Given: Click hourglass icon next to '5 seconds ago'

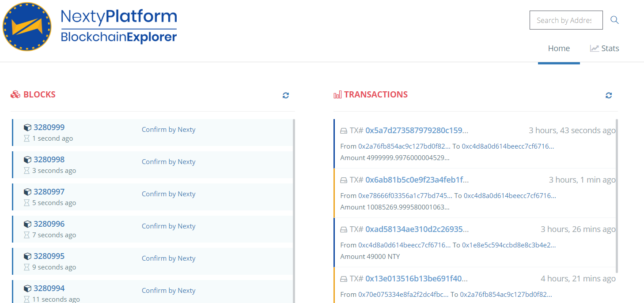Looking at the screenshot, I should [27, 203].
